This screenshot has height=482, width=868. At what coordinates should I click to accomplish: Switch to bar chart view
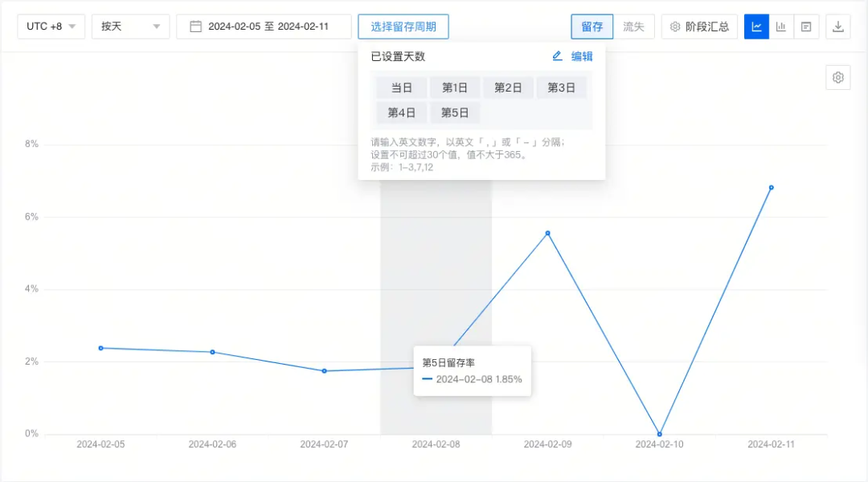click(x=781, y=27)
